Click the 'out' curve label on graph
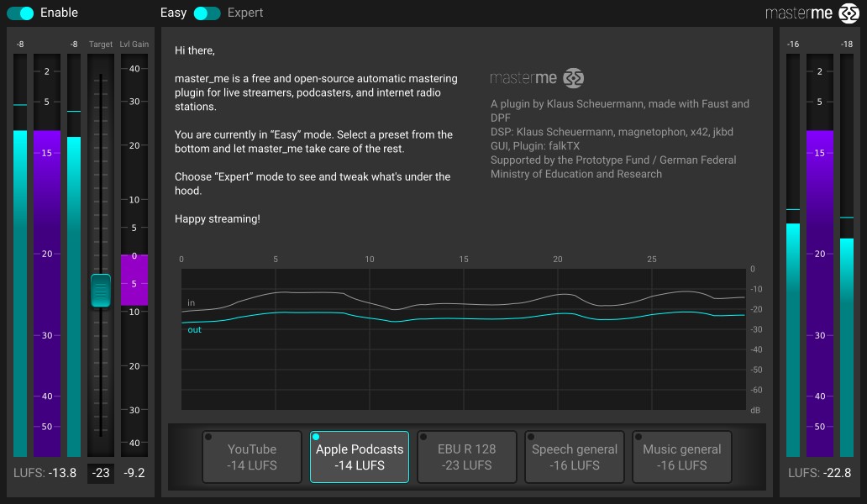This screenshot has width=867, height=504. pyautogui.click(x=194, y=330)
